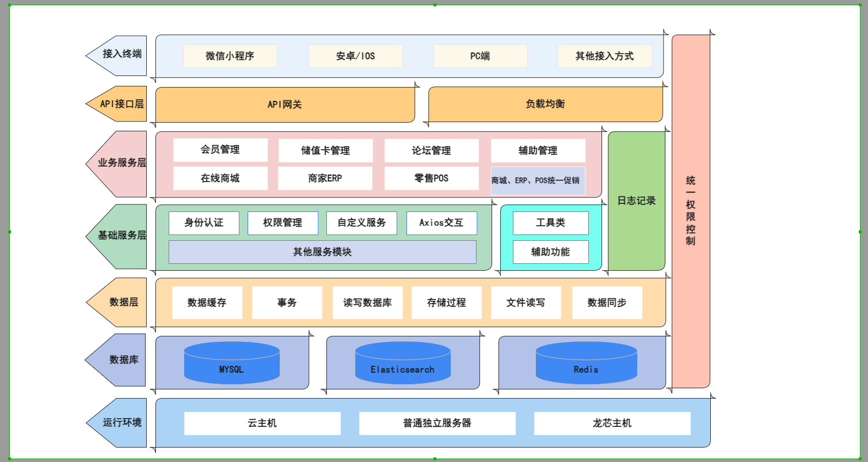Image resolution: width=868 pixels, height=462 pixels.
Task: Select the 权限管理 box
Action: (283, 223)
